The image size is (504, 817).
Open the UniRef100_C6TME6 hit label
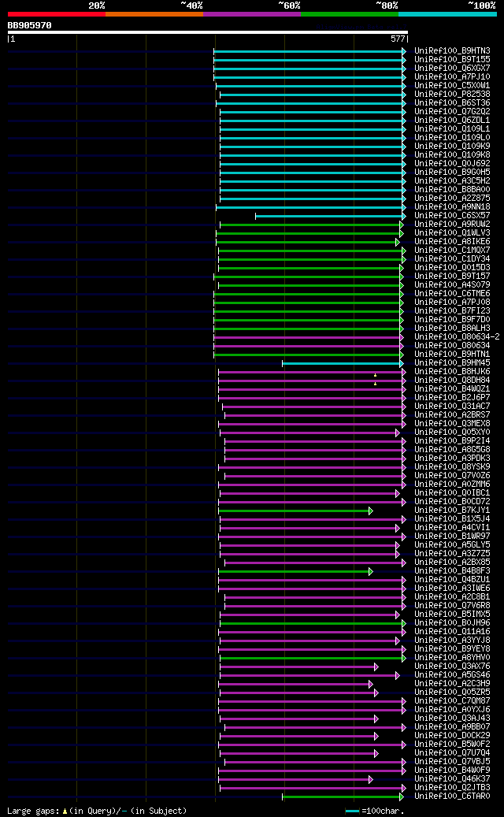point(452,293)
